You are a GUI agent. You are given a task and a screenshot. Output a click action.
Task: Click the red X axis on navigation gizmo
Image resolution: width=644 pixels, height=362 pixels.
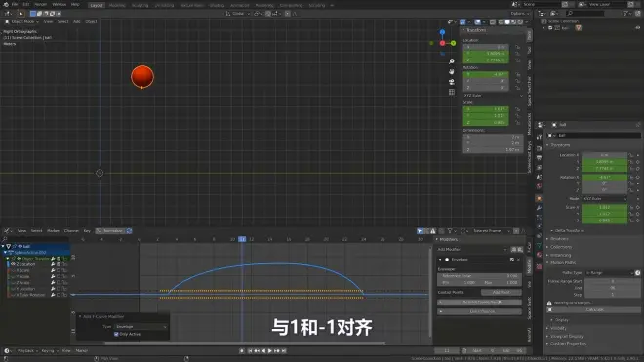pyautogui.click(x=442, y=43)
